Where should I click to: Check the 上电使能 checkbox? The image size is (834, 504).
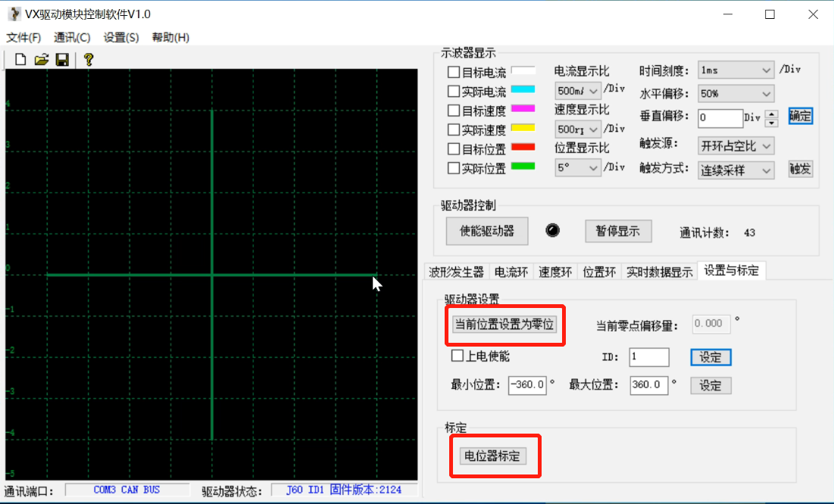(x=458, y=356)
